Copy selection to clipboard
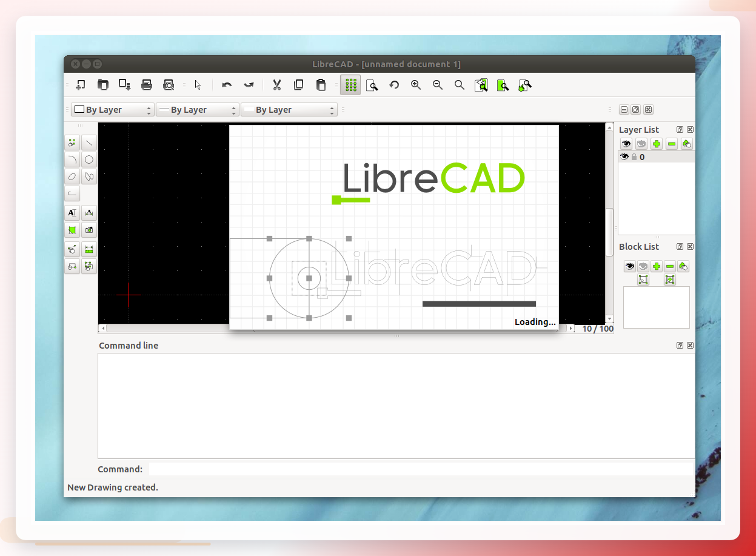This screenshot has height=556, width=756. pyautogui.click(x=299, y=85)
